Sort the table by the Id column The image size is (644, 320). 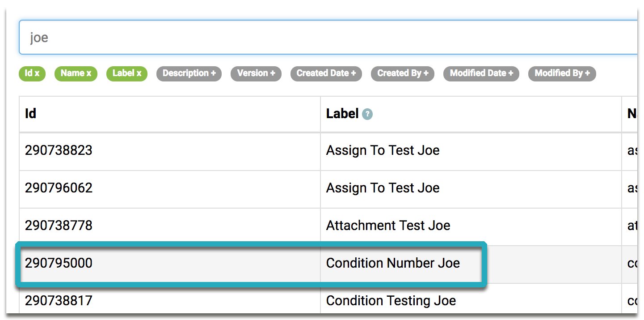point(30,114)
